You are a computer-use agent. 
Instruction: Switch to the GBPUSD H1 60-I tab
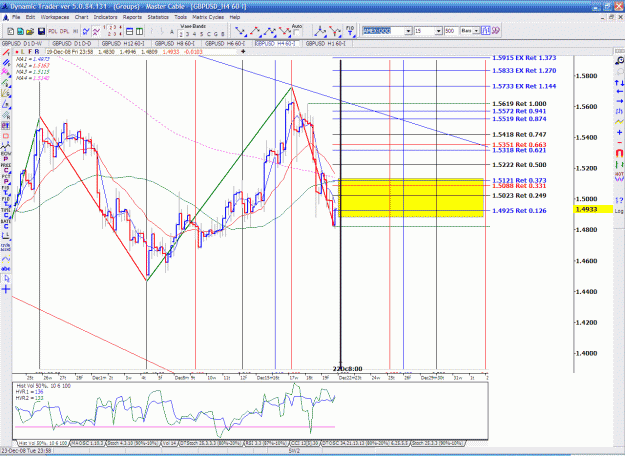coord(326,43)
